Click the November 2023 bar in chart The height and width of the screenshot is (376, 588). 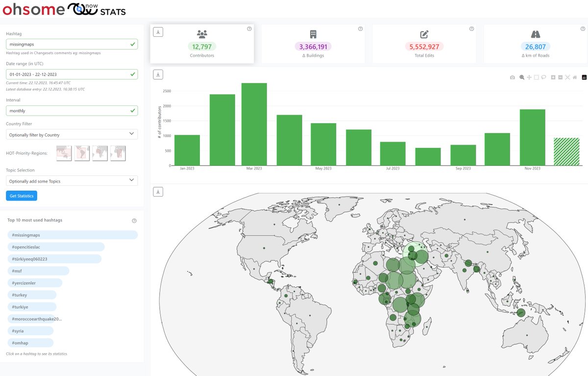coord(533,137)
